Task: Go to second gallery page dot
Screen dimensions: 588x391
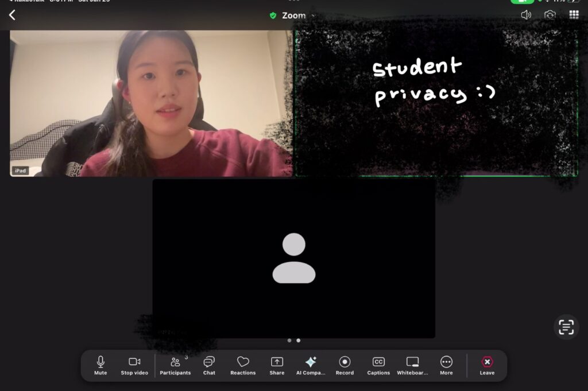Action: click(x=299, y=340)
